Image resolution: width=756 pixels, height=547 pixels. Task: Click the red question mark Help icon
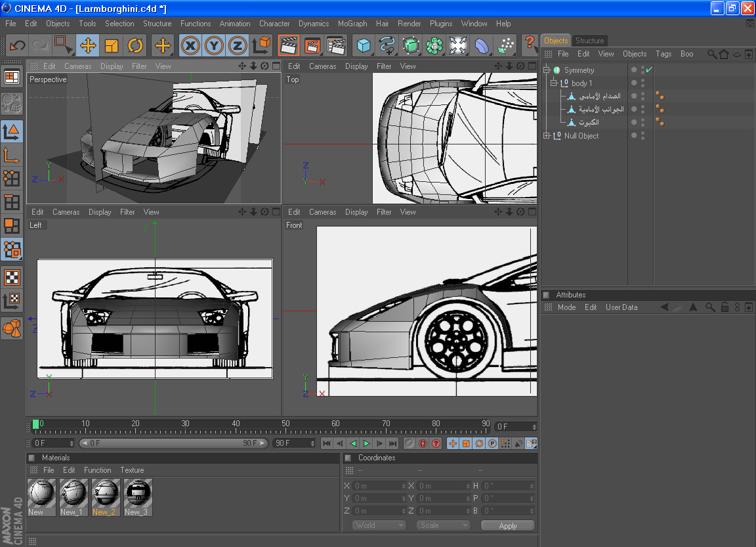(530, 45)
